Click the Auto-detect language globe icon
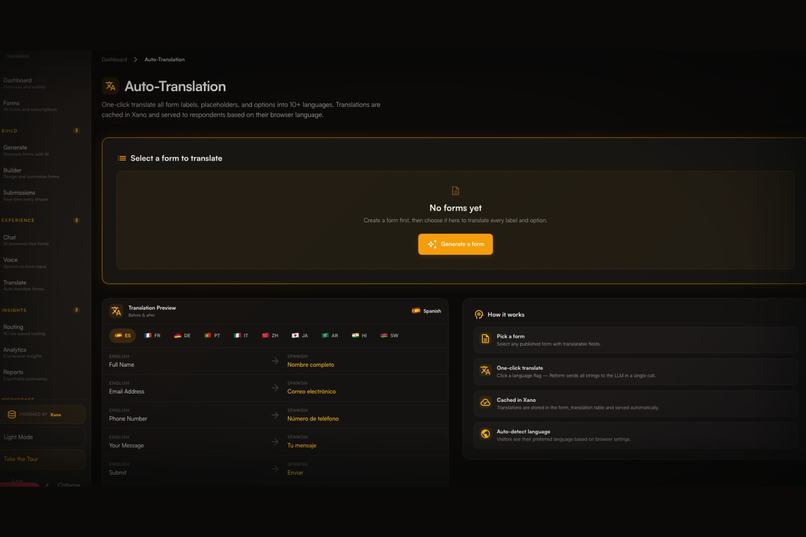This screenshot has height=537, width=806. [485, 434]
